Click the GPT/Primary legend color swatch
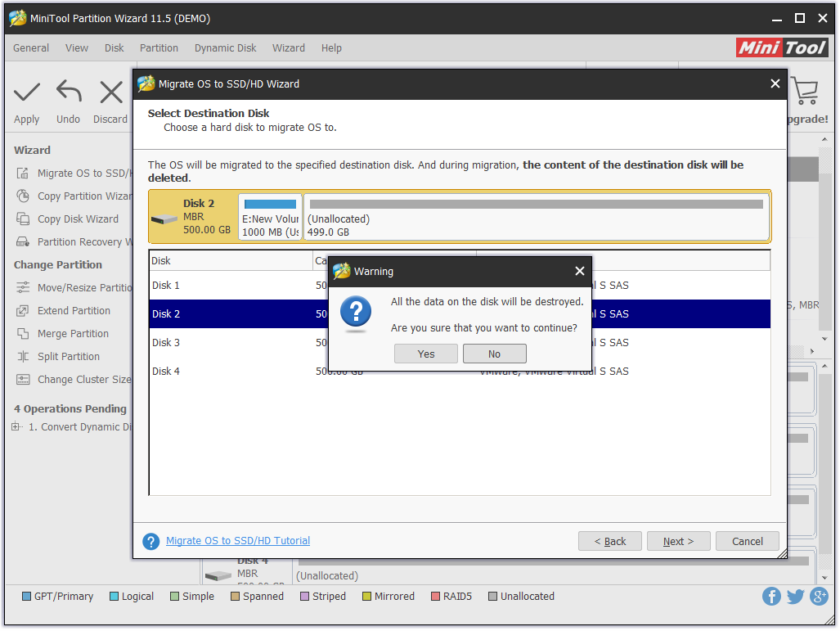This screenshot has width=840, height=631. pyautogui.click(x=26, y=596)
